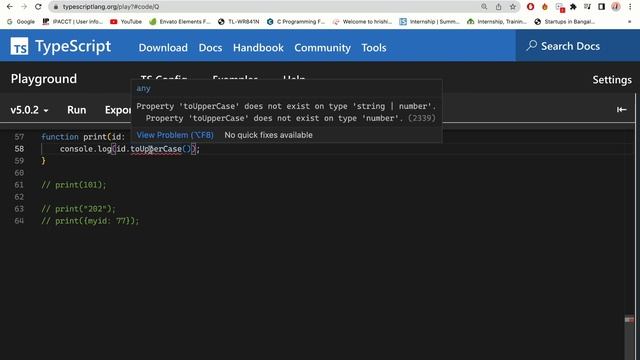Open the 'Internship | Summ...' bookmark
Viewport: 640px width, 360px height.
click(429, 22)
